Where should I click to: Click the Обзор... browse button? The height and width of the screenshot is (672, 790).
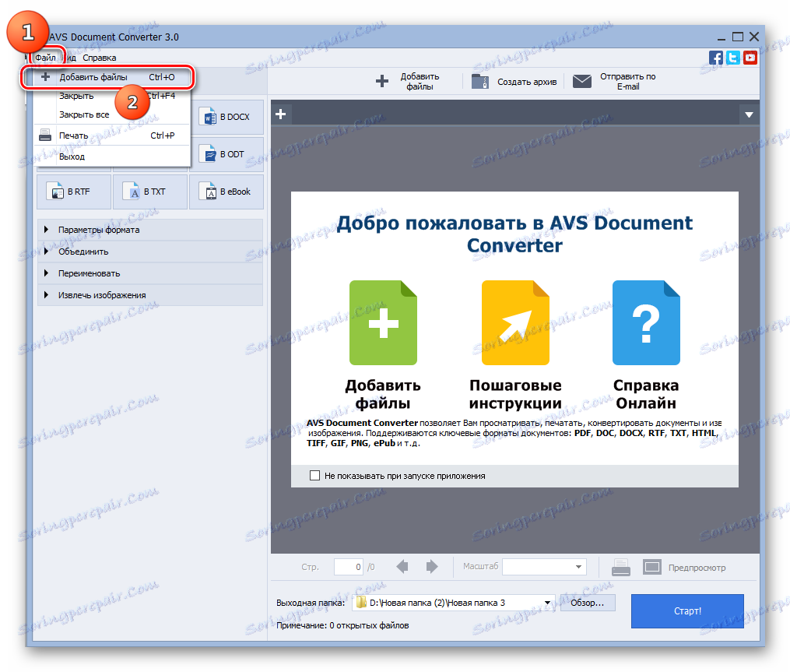click(x=587, y=603)
